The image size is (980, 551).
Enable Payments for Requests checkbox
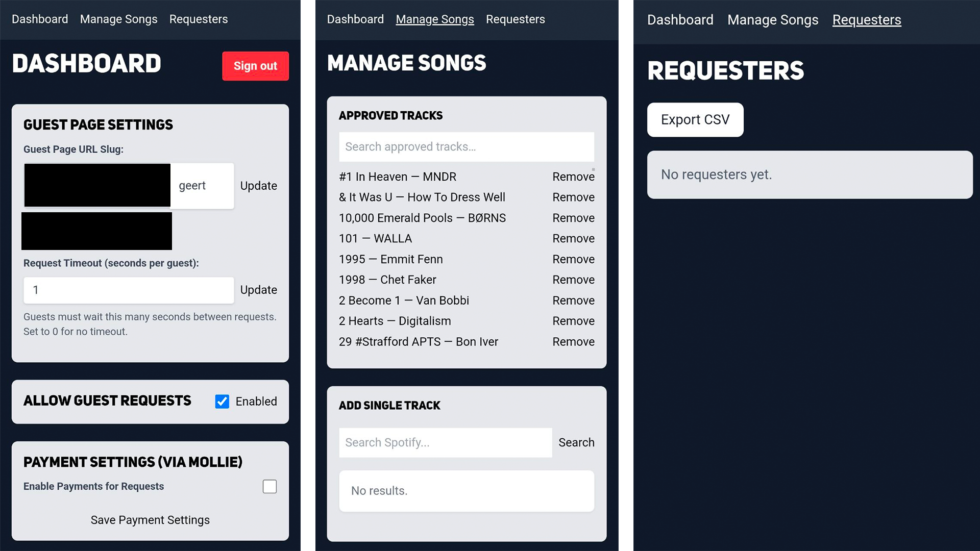click(x=269, y=486)
